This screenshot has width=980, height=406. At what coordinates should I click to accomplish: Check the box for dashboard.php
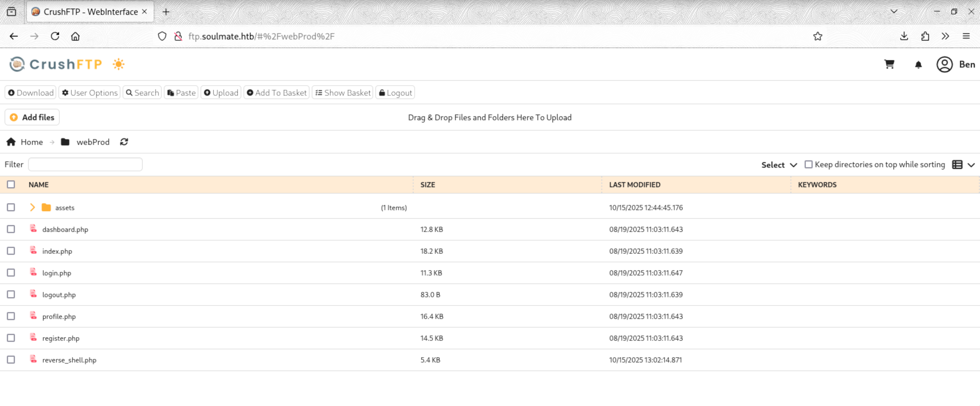pyautogui.click(x=11, y=229)
